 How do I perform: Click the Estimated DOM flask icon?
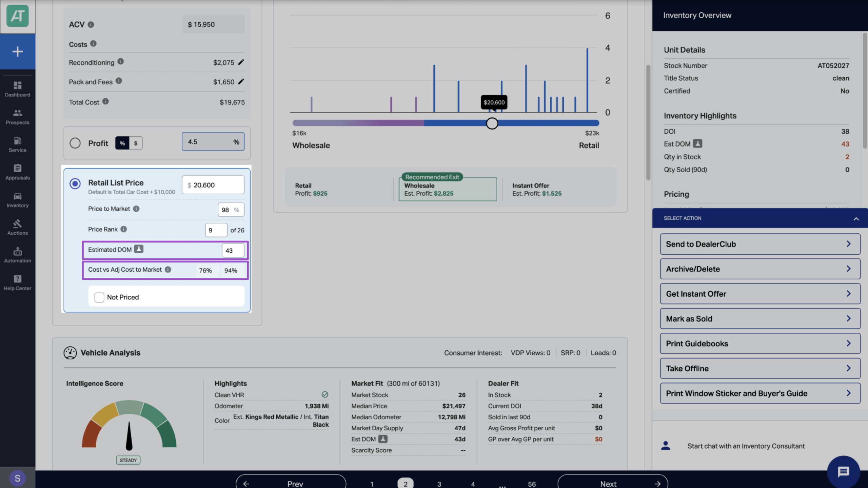point(139,249)
